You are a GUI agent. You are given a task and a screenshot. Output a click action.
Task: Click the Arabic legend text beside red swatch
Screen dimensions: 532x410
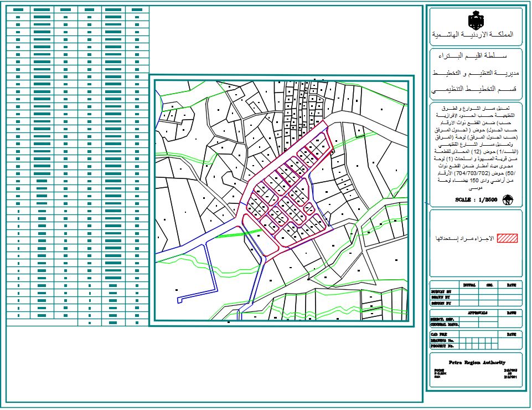[464, 238]
